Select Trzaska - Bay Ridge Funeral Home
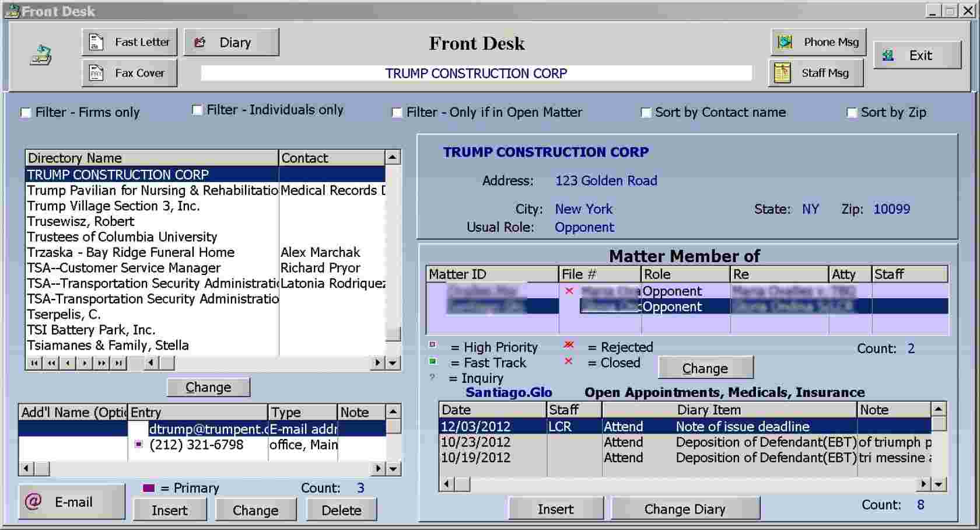 205,252
